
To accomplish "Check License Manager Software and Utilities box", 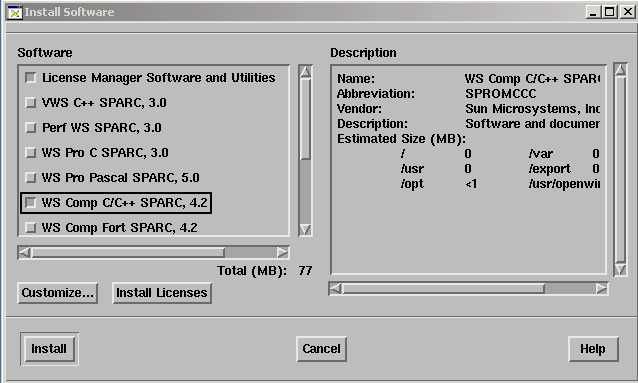I will [31, 77].
